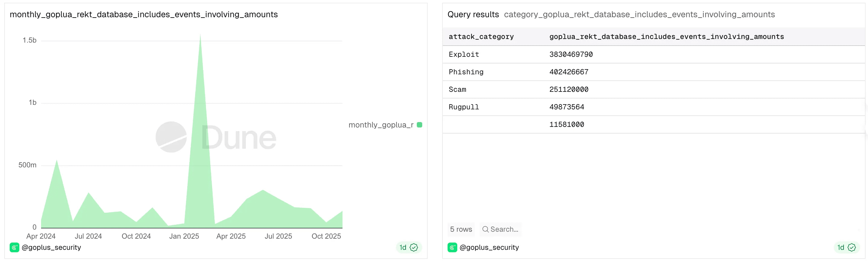Select the Exploit row in the table
Image resolution: width=868 pixels, height=261 pixels.
[x=654, y=54]
